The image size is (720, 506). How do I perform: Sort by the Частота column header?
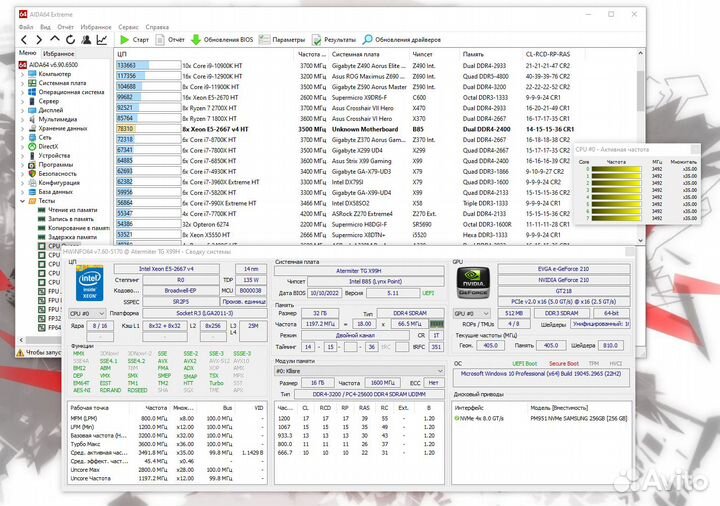311,54
